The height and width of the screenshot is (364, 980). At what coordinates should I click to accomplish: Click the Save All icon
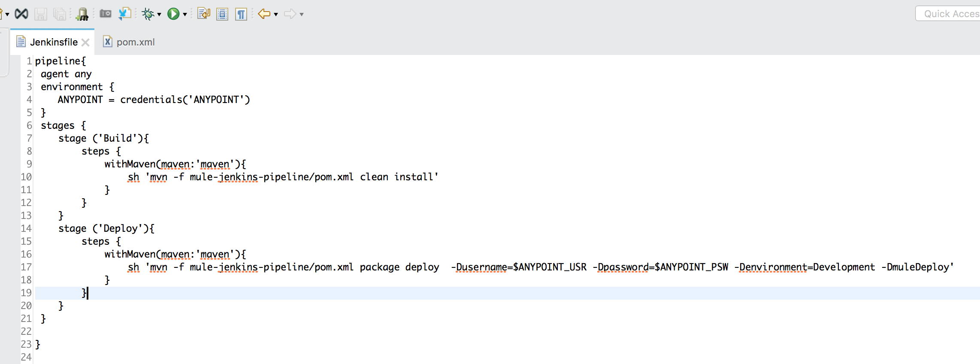point(59,14)
